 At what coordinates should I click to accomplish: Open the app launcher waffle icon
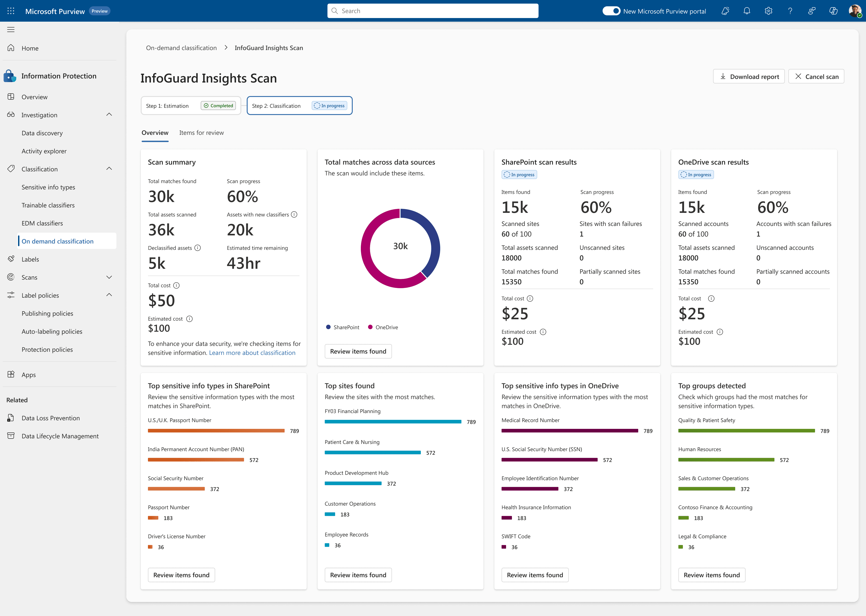click(x=11, y=11)
